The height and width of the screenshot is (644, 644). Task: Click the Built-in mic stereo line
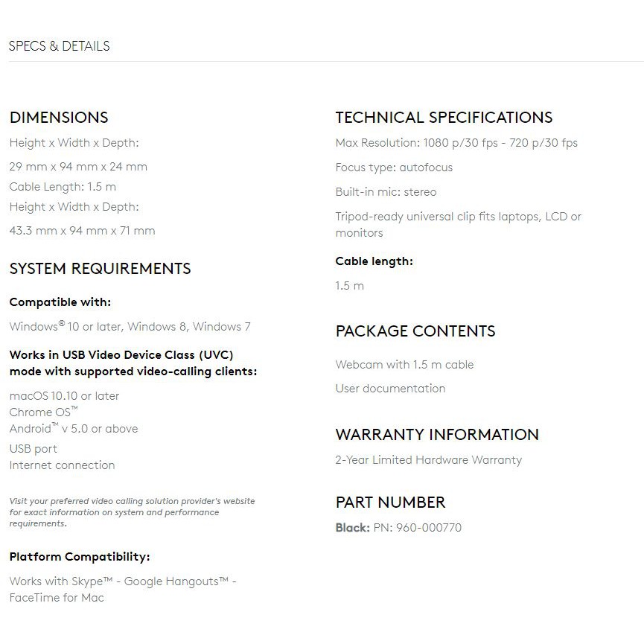click(x=386, y=192)
